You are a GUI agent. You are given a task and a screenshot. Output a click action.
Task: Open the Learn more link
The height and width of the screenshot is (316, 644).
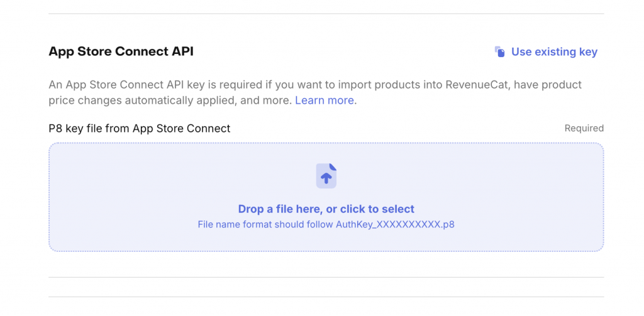(x=325, y=101)
